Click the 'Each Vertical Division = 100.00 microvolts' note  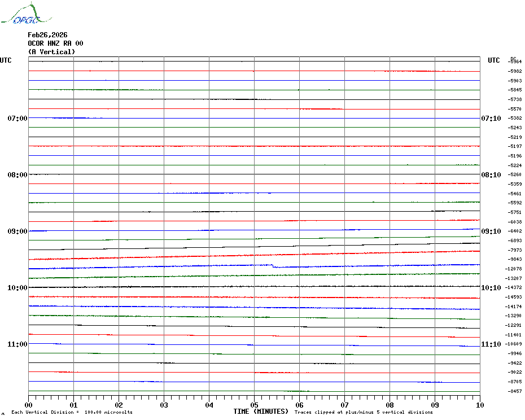pyautogui.click(x=72, y=412)
